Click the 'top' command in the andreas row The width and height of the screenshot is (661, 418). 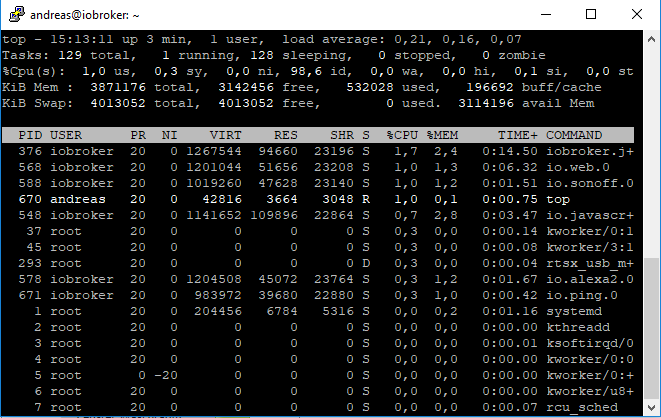pos(558,199)
